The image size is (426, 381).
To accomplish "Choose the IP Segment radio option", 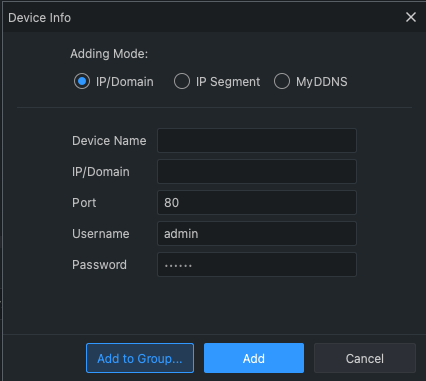I will (x=182, y=82).
